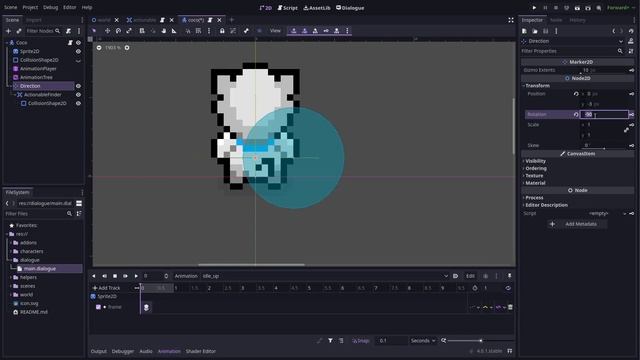Toggle filter tracks funnel icon
The height and width of the screenshot is (360, 640).
tap(330, 340)
